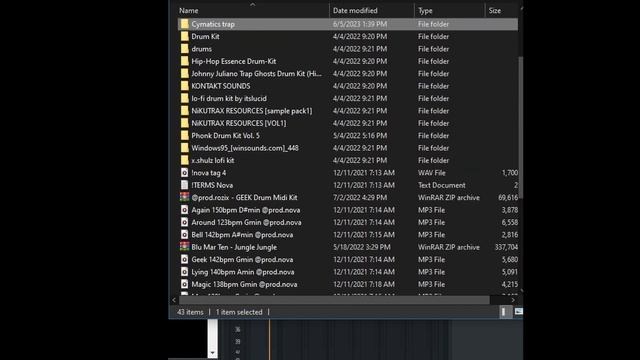
Task: Click NIKUTRAX RESOURCES [VOL1] folder icon
Action: tap(184, 123)
